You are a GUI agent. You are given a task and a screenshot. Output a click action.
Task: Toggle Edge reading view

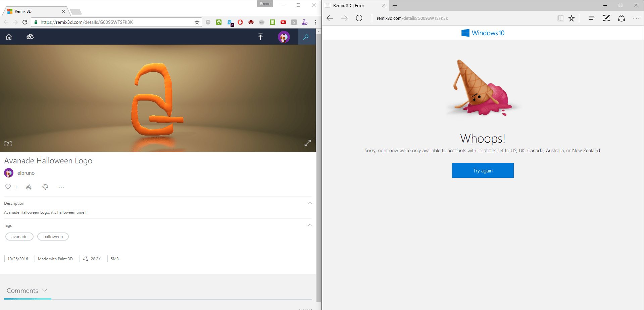tap(560, 18)
